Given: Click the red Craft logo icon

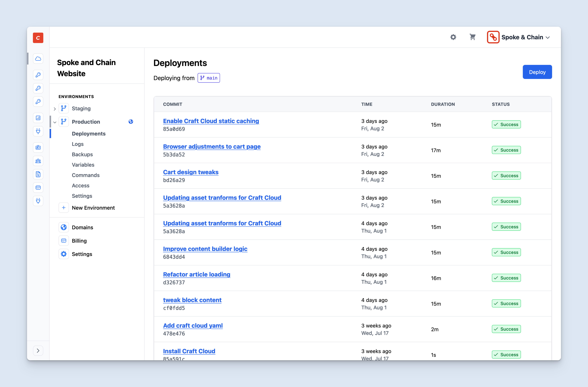Looking at the screenshot, I should [38, 38].
